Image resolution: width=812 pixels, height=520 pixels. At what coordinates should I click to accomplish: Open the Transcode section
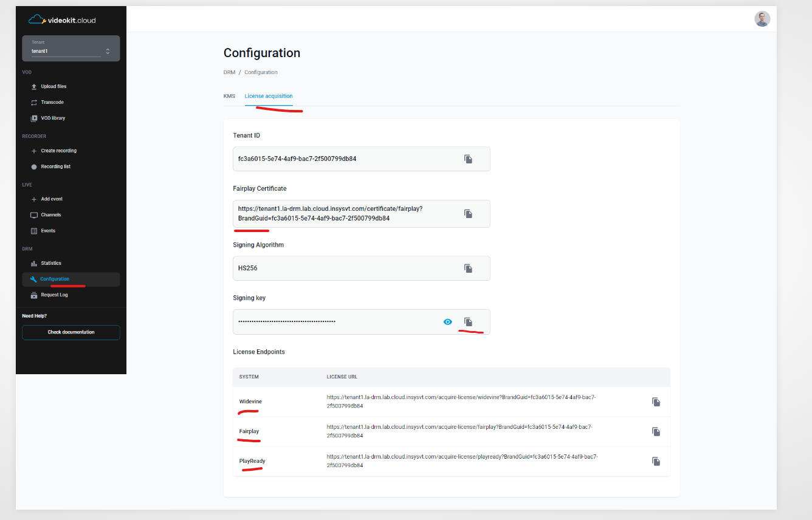click(52, 102)
